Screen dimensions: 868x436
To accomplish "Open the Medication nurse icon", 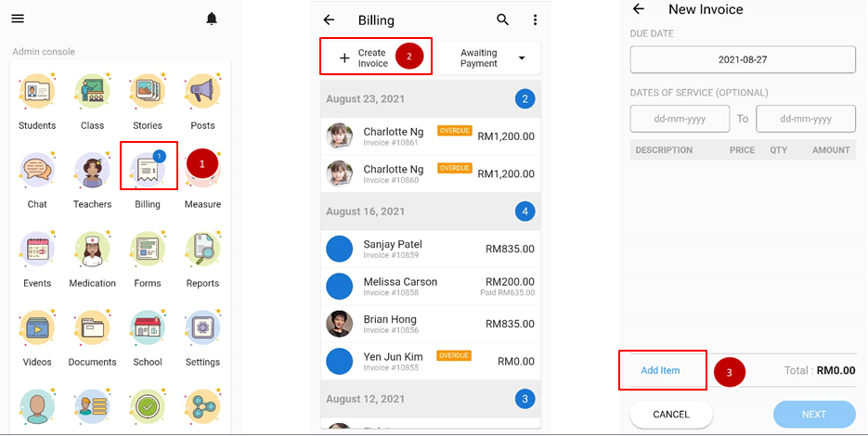I will (92, 251).
